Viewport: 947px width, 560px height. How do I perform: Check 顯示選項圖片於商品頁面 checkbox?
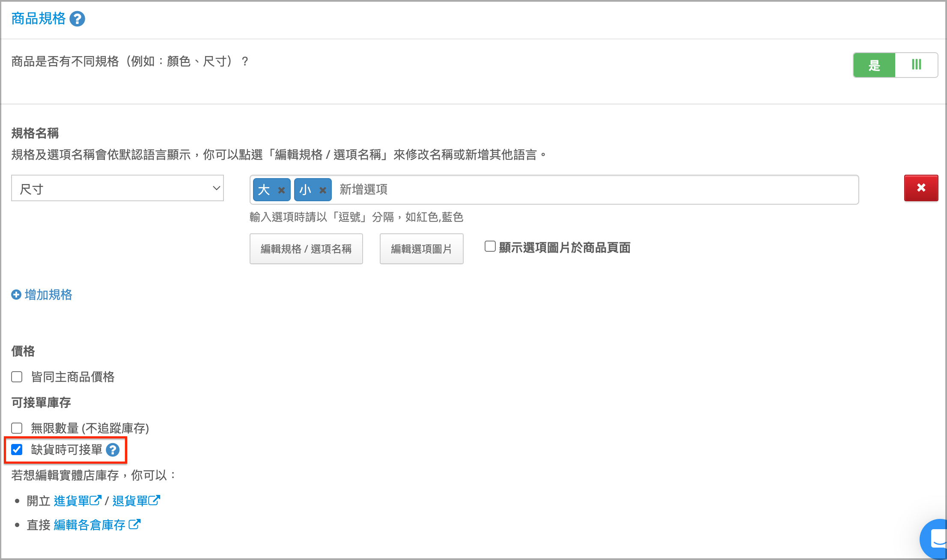point(490,246)
